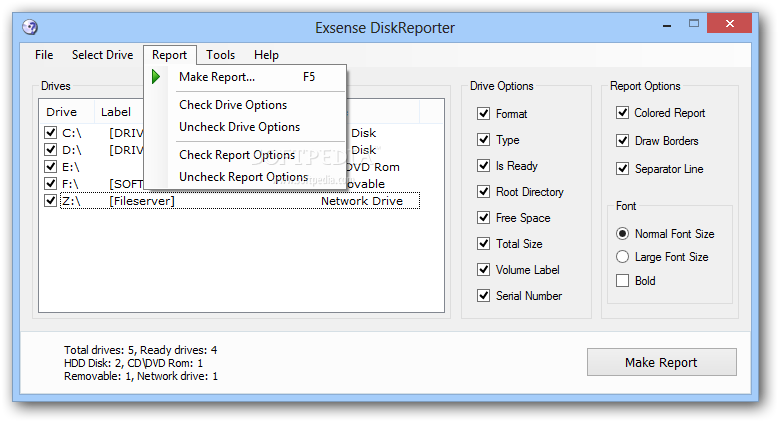Uncheck the C:\ drive checkbox
Viewport: 779px width, 422px height.
(50, 132)
